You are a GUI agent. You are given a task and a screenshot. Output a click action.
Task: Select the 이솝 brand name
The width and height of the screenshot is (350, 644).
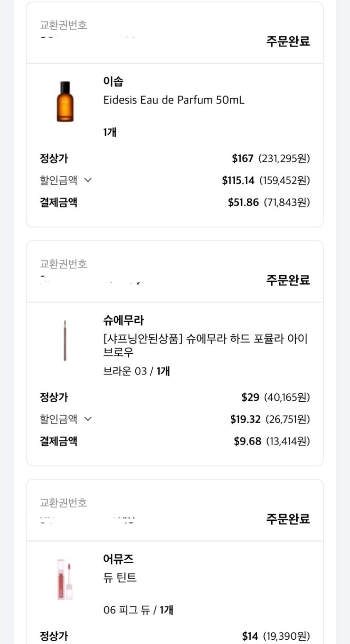[x=113, y=81]
